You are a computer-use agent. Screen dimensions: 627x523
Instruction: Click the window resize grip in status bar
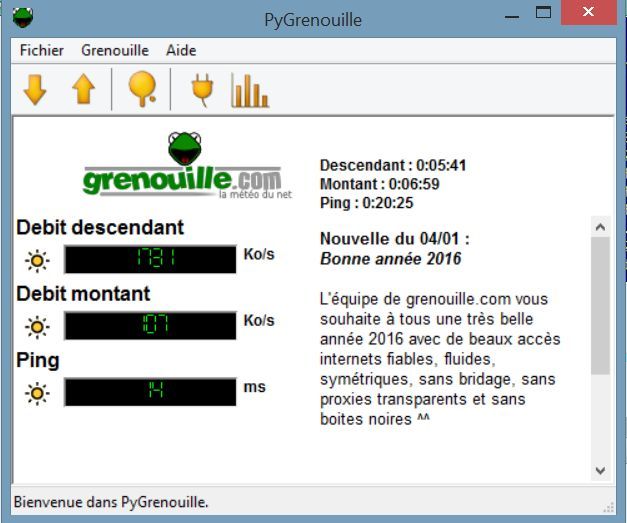(608, 507)
